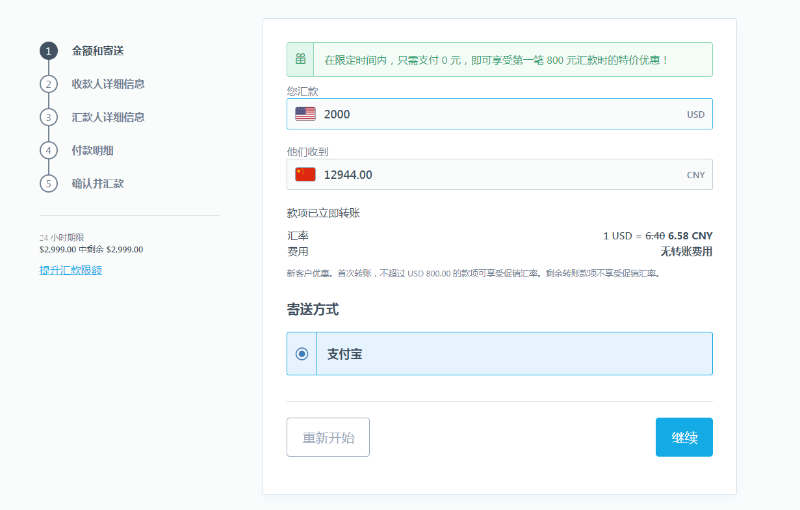Click the 重新开始 button
The height and width of the screenshot is (510, 800).
coord(328,437)
